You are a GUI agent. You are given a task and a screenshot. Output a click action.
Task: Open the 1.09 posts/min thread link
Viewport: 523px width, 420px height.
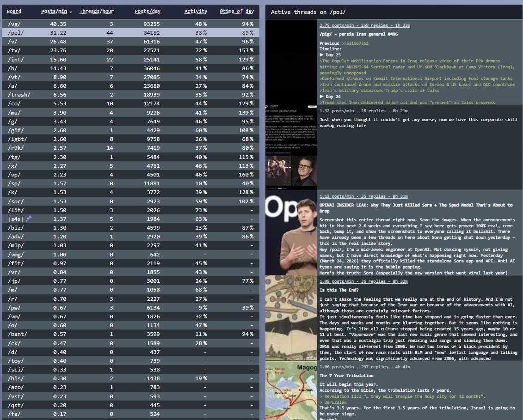(x=363, y=281)
